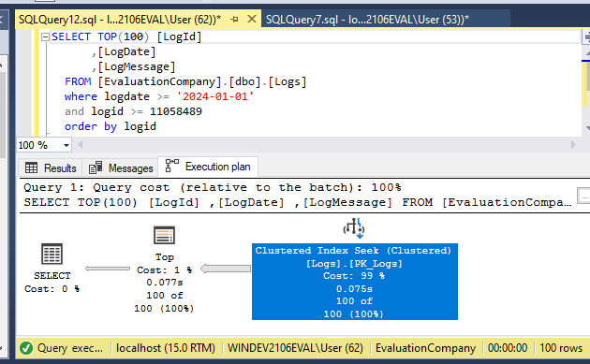Viewport: 590px width, 364px height.
Task: Click the EvaluationCompany database status entry
Action: pos(425,348)
